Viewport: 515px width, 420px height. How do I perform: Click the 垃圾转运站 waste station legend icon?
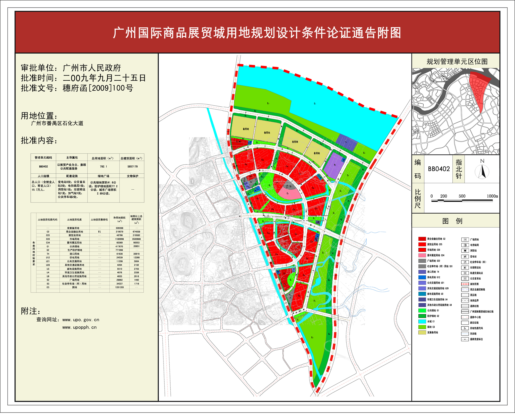[x=465, y=267]
